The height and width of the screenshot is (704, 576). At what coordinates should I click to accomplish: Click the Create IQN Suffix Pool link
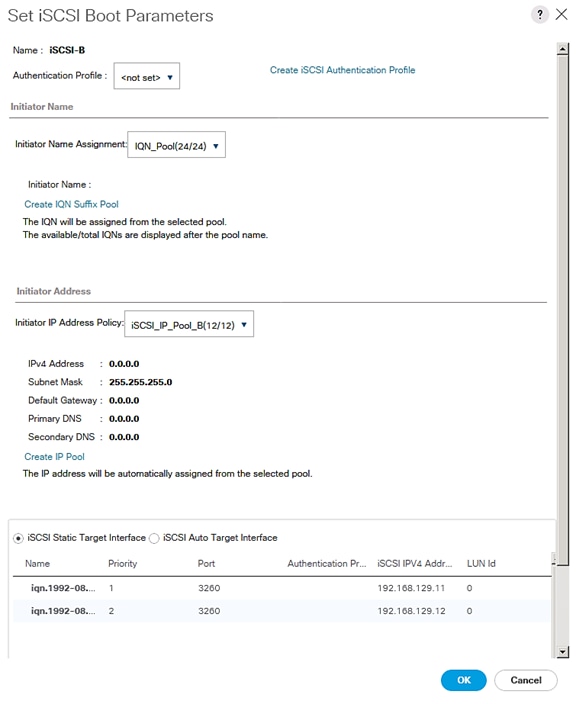(71, 204)
